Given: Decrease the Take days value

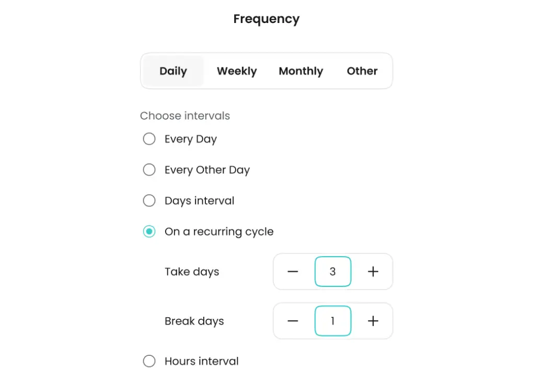Looking at the screenshot, I should click(293, 272).
